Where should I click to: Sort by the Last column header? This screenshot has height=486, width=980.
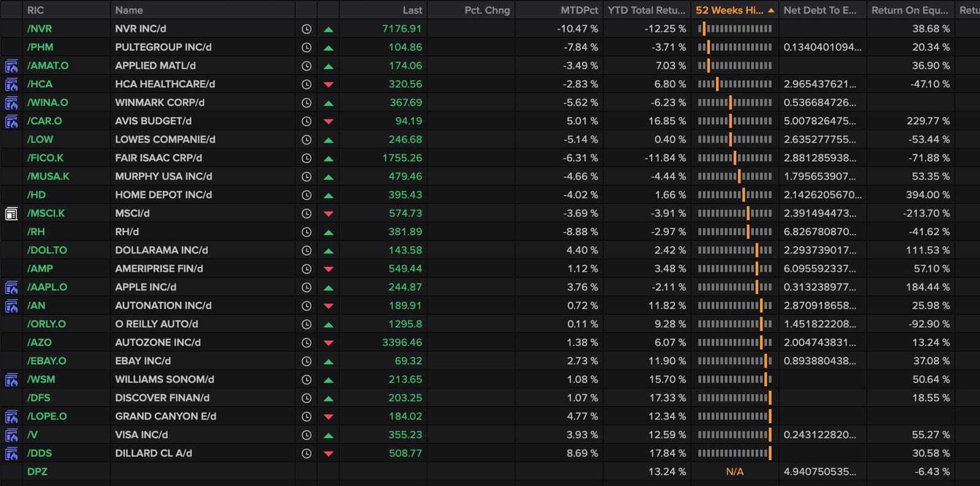pos(412,10)
